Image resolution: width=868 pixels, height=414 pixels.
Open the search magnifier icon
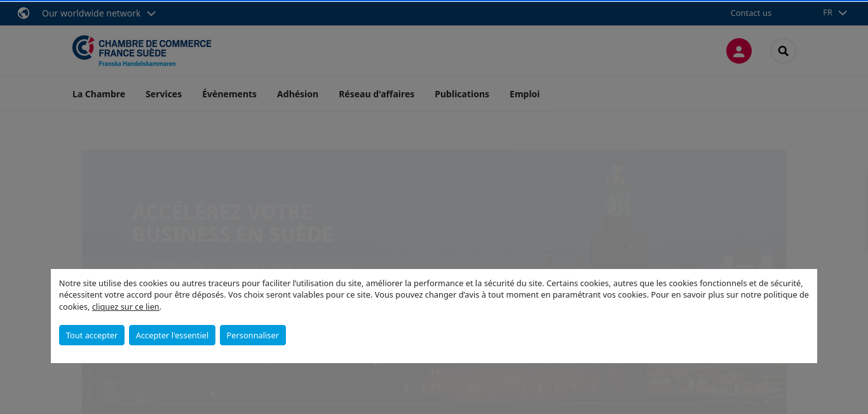point(783,51)
